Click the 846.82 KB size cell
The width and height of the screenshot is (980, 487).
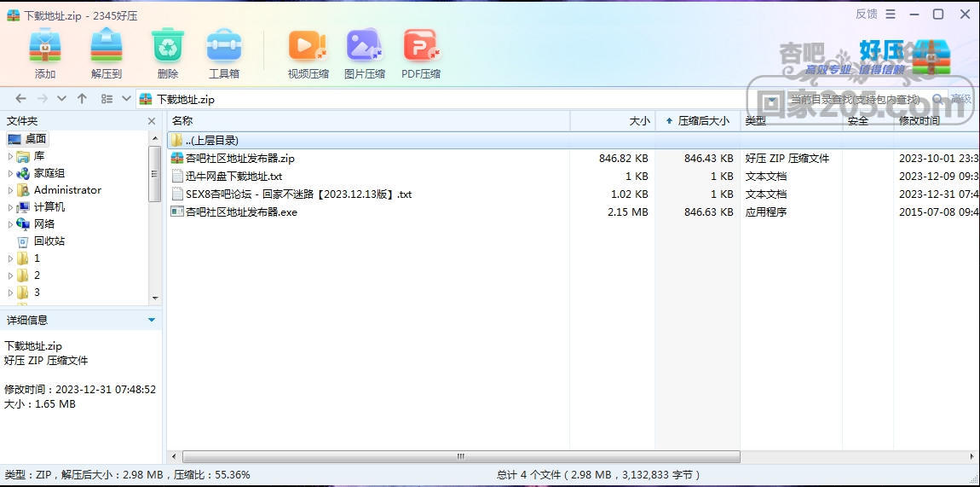click(x=623, y=159)
